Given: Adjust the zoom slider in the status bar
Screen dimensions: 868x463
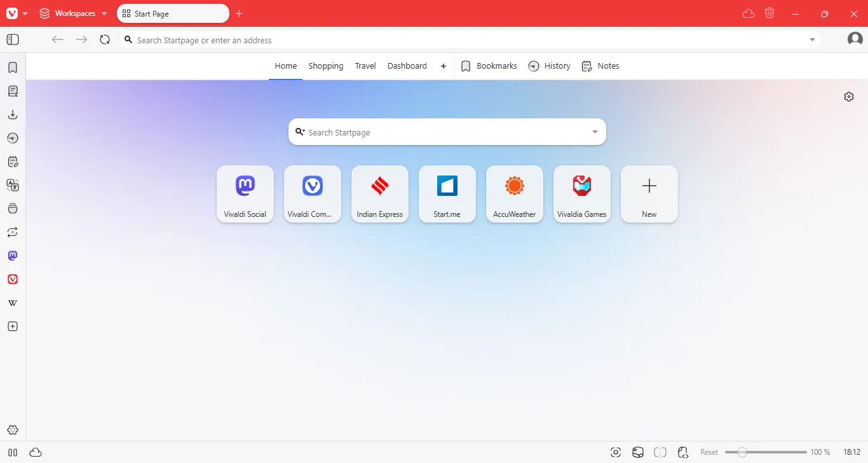Looking at the screenshot, I should point(742,452).
